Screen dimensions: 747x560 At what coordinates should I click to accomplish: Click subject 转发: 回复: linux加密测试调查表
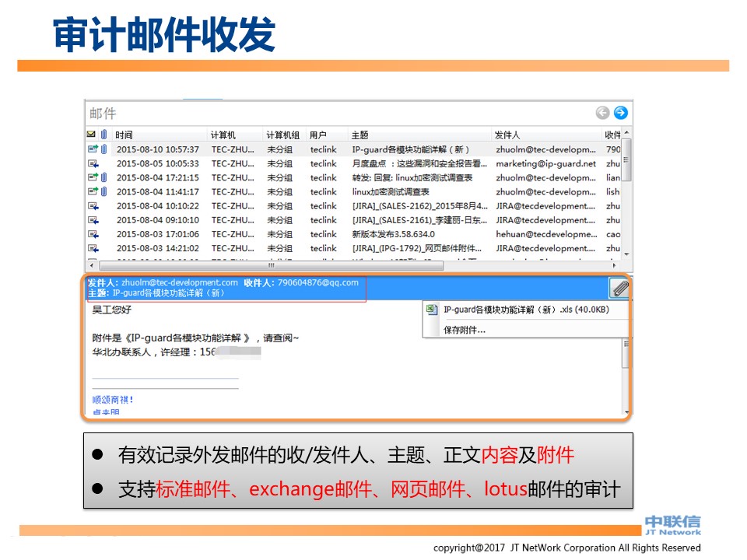pyautogui.click(x=412, y=177)
